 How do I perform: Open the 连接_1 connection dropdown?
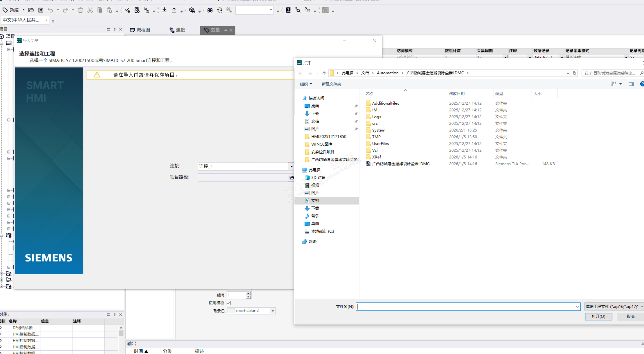pyautogui.click(x=291, y=166)
